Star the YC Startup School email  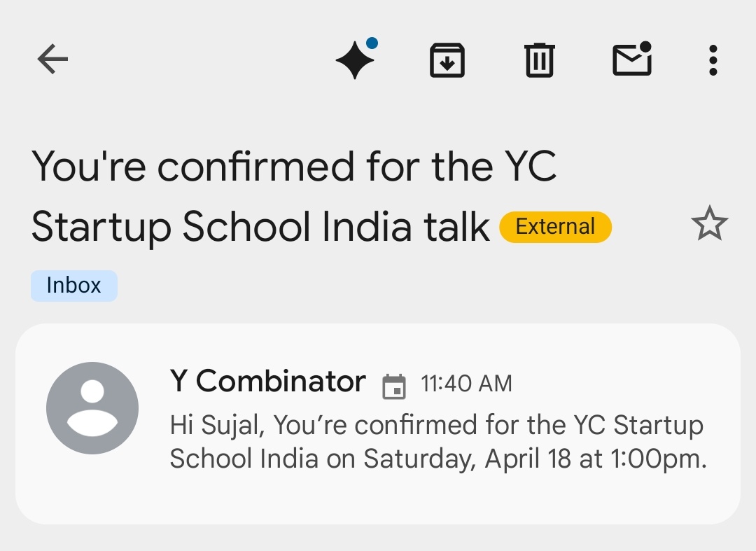coord(709,225)
